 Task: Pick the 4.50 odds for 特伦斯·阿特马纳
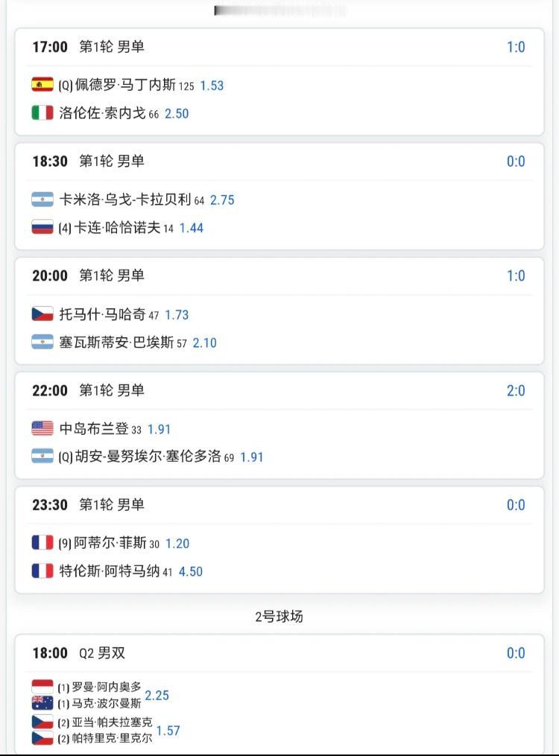coord(191,572)
